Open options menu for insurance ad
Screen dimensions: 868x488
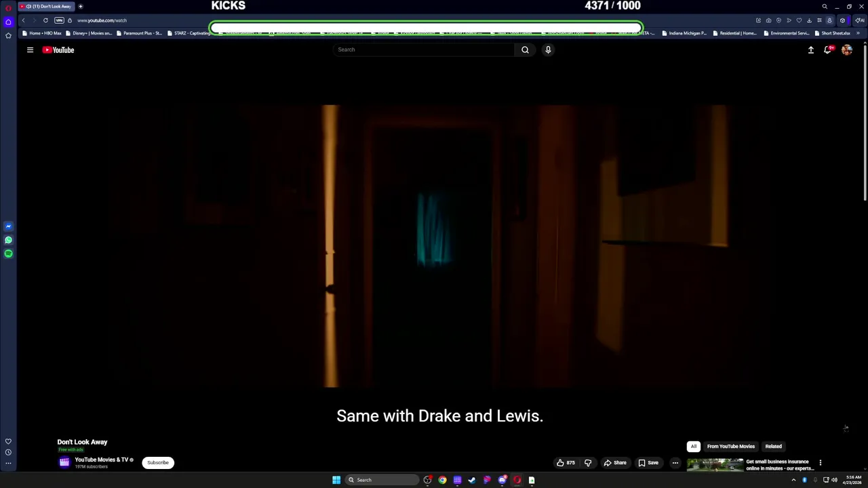tap(820, 463)
